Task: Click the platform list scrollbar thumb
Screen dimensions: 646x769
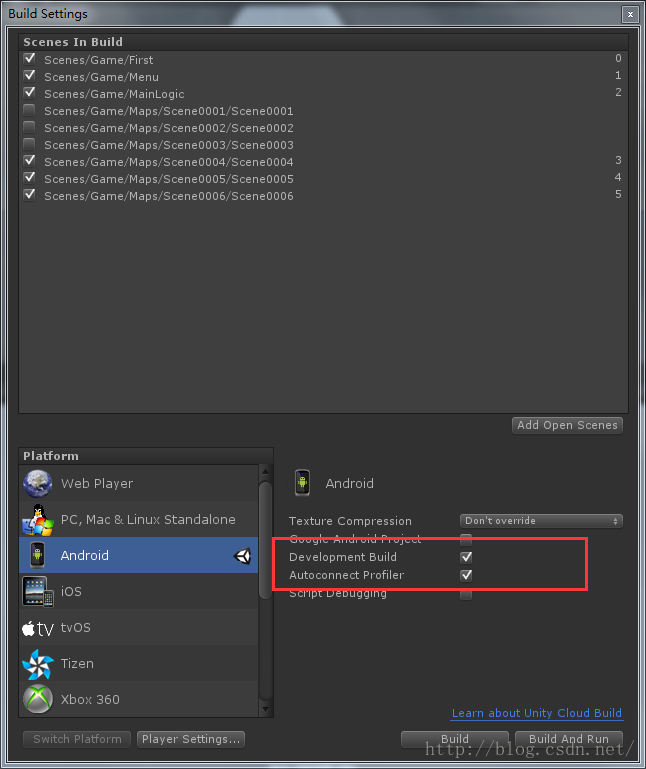Action: point(265,540)
